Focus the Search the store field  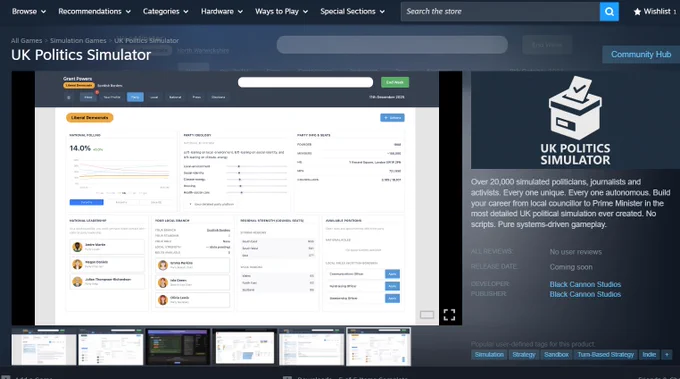500,12
